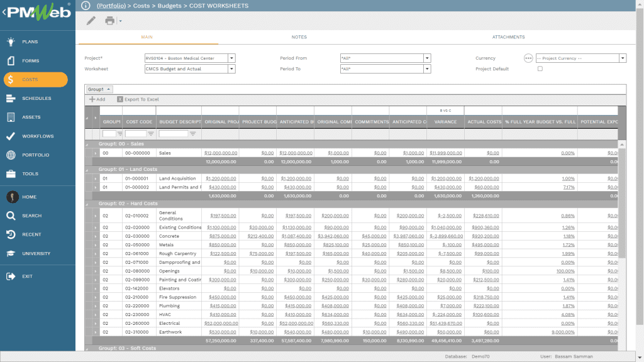
Task: Sort by the Commitments column header
Action: pyautogui.click(x=371, y=122)
